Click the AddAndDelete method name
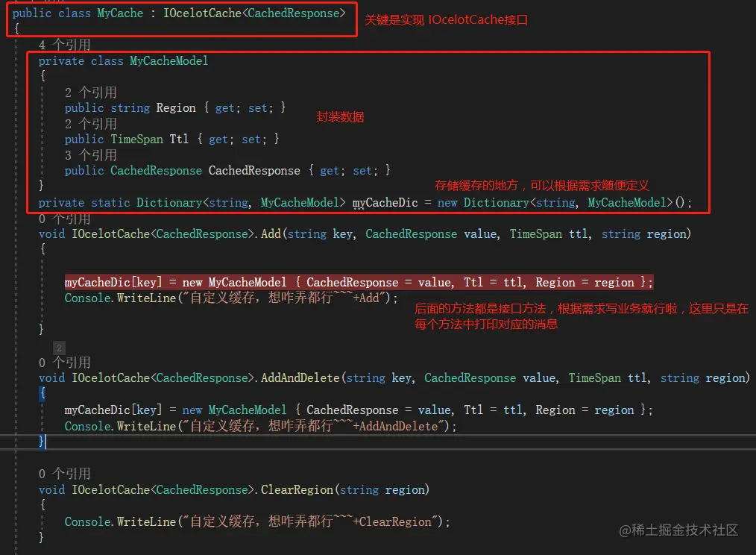 click(x=300, y=378)
